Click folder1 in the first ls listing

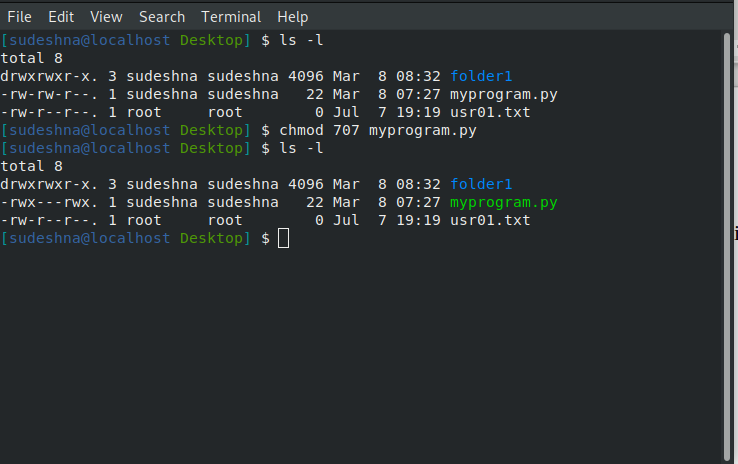(x=481, y=76)
